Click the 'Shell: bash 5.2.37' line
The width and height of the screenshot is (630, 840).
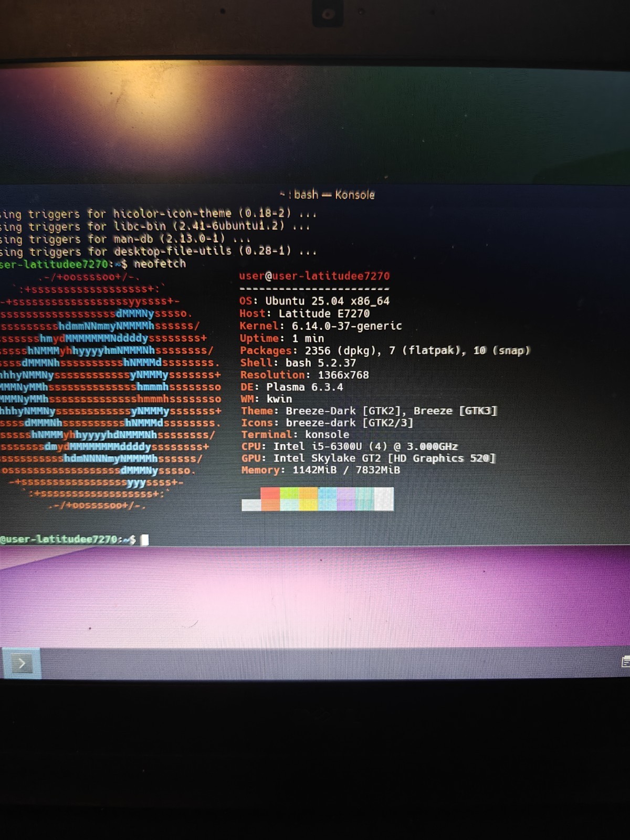pos(298,362)
